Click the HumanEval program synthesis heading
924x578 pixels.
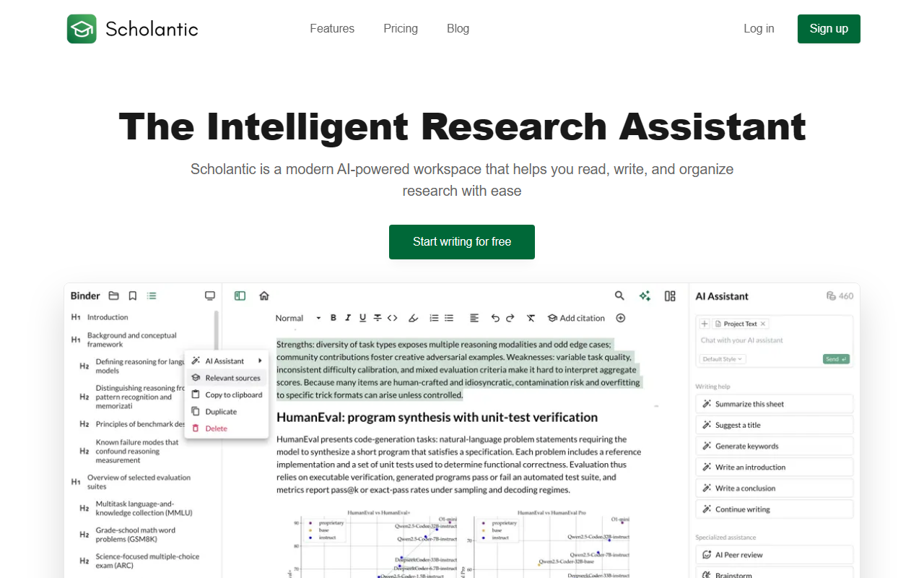(437, 417)
